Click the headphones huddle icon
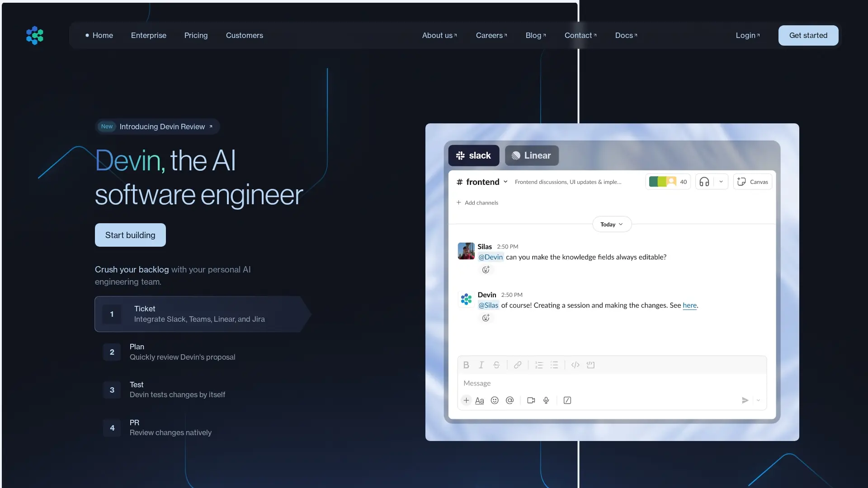 pos(704,182)
